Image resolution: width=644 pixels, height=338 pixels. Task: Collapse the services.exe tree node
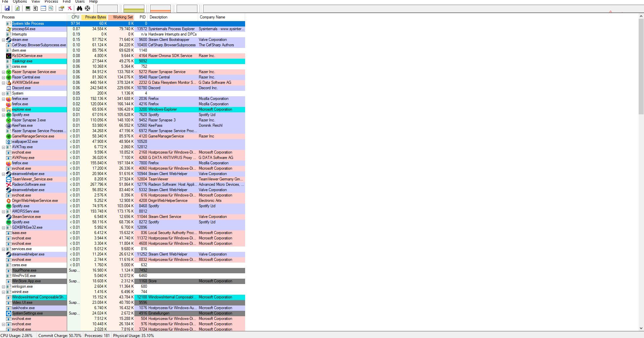3,249
